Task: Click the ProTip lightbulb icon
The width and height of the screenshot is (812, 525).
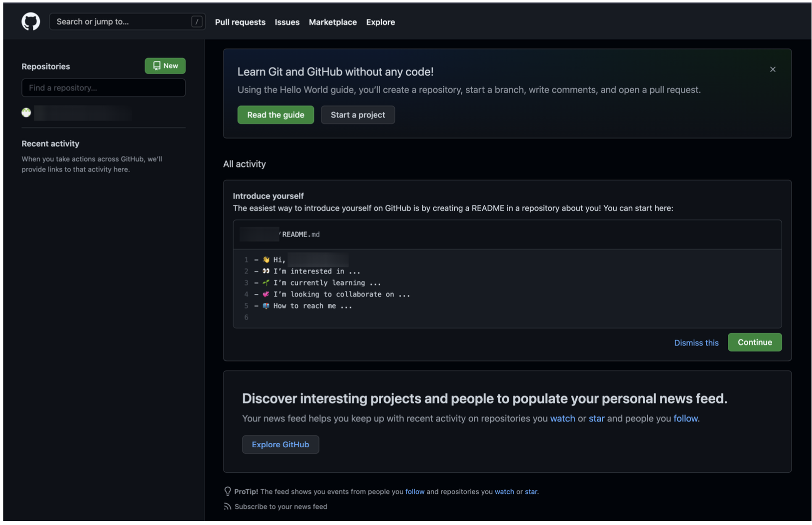Action: pos(228,492)
